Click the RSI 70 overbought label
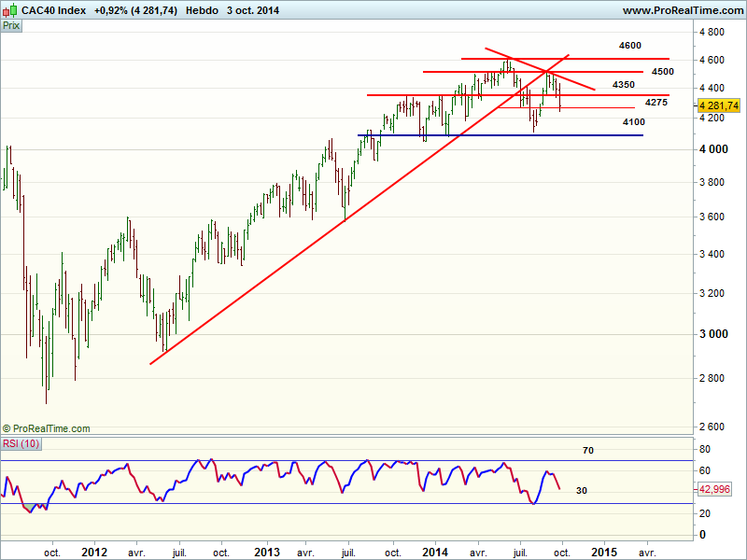 588,451
